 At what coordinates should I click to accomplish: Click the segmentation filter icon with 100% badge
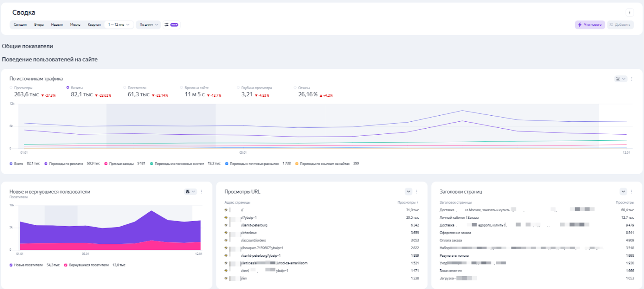click(171, 25)
